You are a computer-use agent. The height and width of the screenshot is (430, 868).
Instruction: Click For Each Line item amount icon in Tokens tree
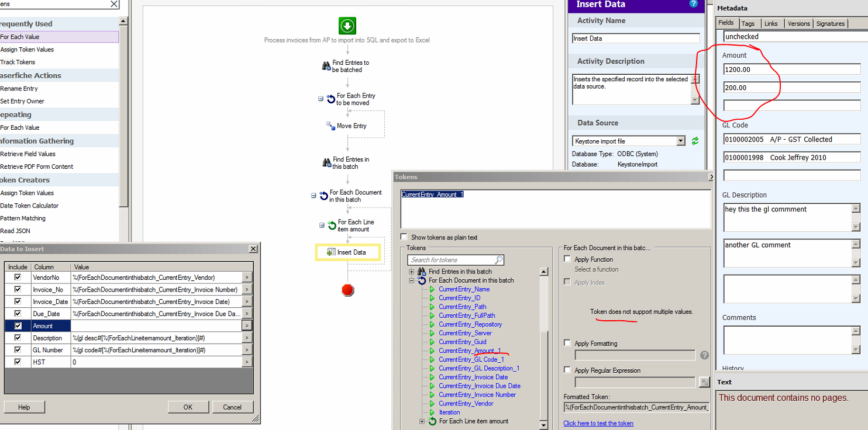click(433, 421)
